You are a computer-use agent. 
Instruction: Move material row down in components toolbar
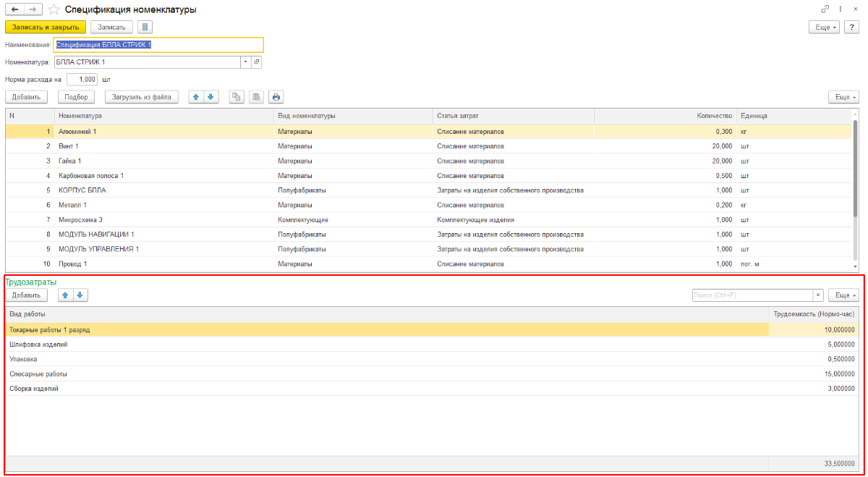click(x=210, y=96)
